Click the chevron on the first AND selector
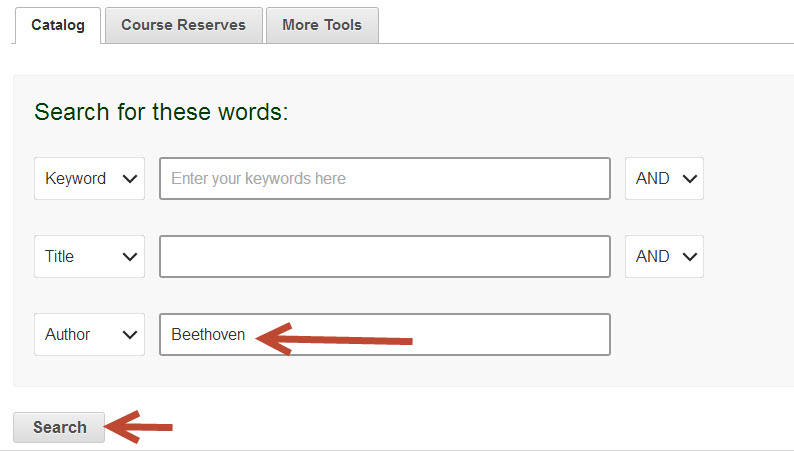 (x=688, y=179)
